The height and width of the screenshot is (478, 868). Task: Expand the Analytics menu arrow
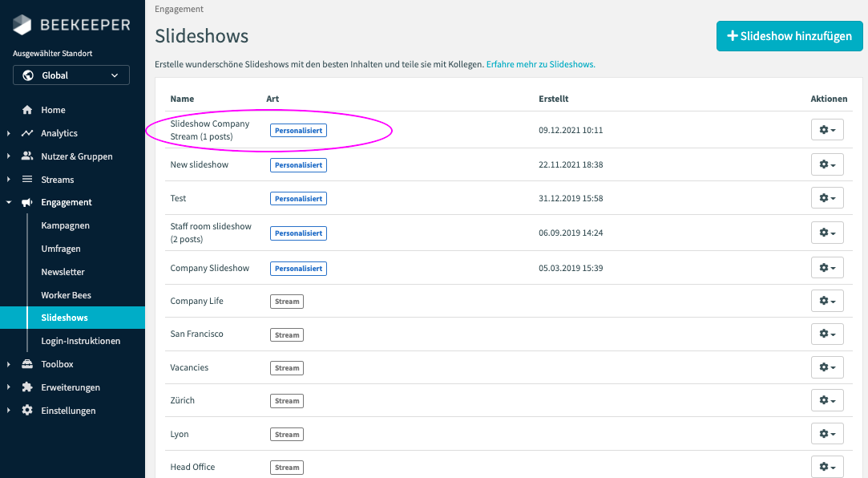(x=9, y=133)
